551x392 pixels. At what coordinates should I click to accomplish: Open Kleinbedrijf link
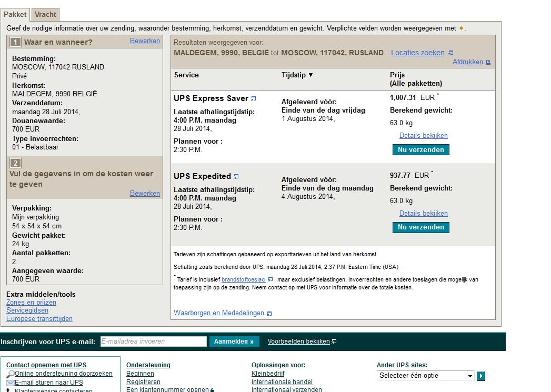(x=268, y=374)
